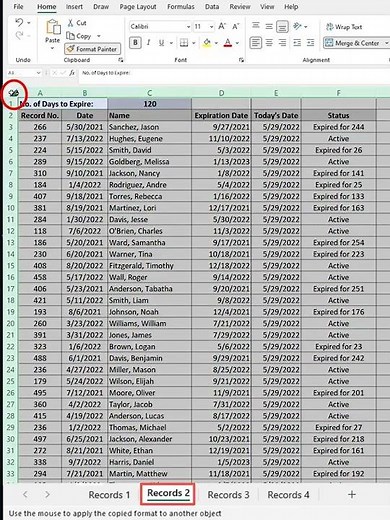Decrease indent icon

click(297, 43)
